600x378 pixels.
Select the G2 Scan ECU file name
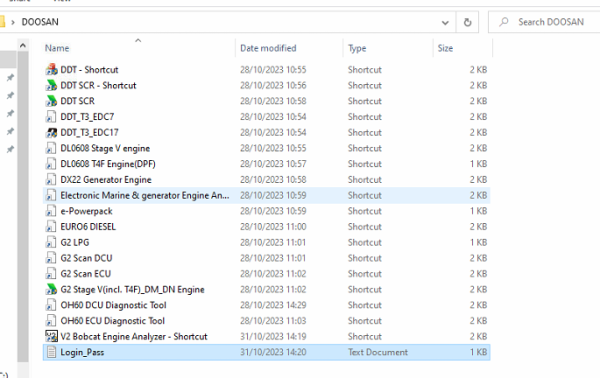86,274
